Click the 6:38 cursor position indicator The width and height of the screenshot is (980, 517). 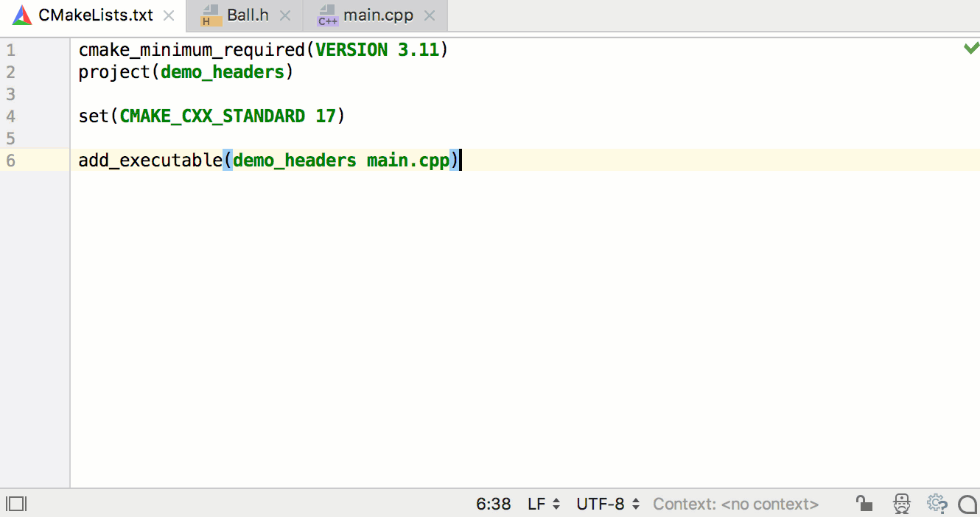click(x=494, y=504)
